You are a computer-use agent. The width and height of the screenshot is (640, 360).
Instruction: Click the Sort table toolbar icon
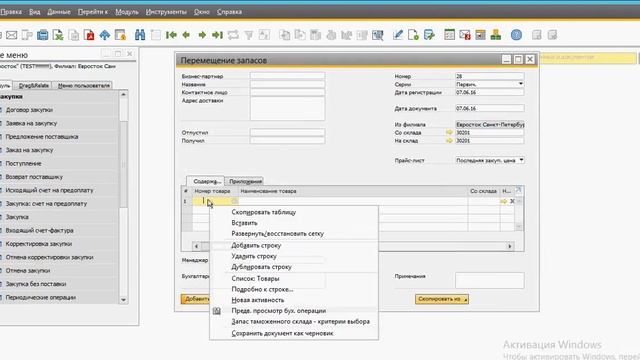[264, 35]
